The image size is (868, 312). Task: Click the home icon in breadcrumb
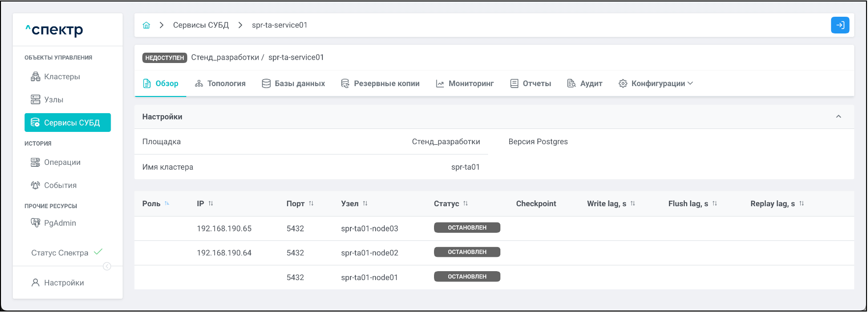146,25
